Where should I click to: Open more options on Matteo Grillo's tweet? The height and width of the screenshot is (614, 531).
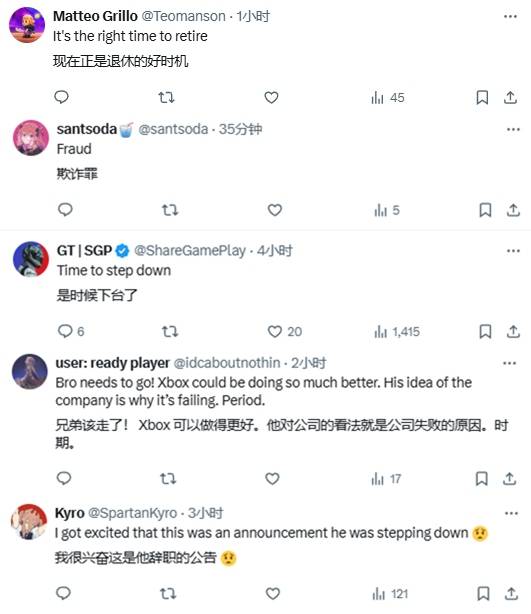510,16
